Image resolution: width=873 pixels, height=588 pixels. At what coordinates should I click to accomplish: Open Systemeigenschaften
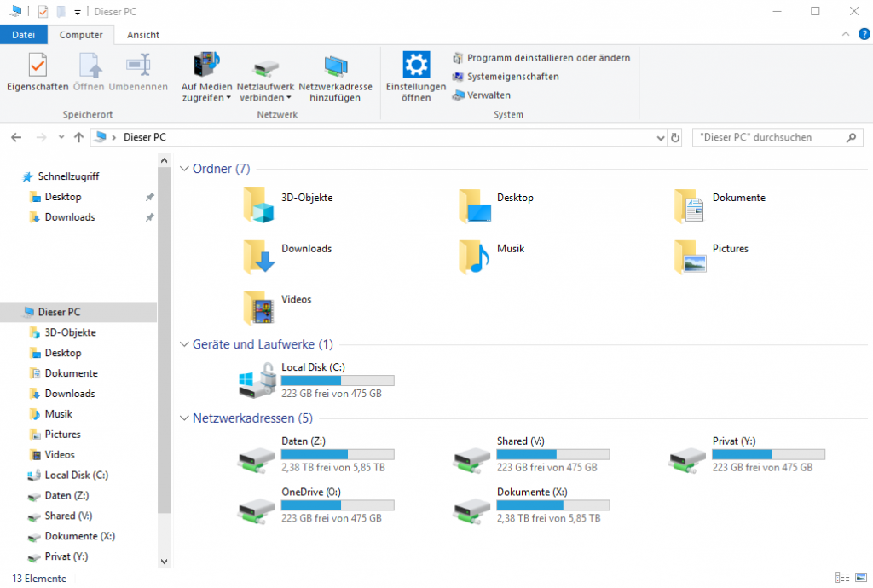[506, 76]
